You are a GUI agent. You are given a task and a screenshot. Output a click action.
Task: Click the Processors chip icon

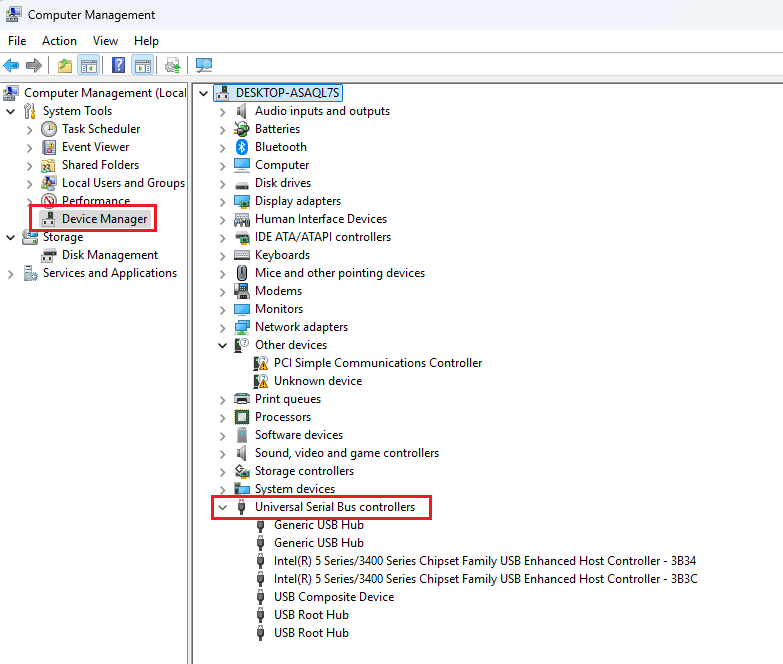tap(242, 417)
